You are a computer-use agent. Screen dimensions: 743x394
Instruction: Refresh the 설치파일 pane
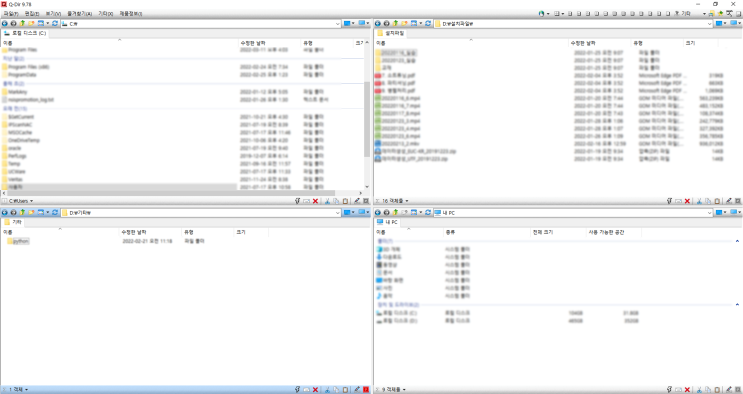(x=428, y=23)
